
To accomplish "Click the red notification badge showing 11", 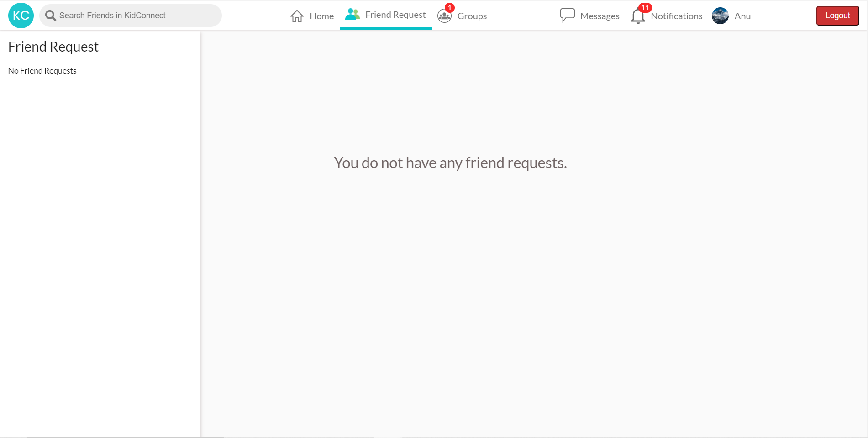I will coord(645,8).
